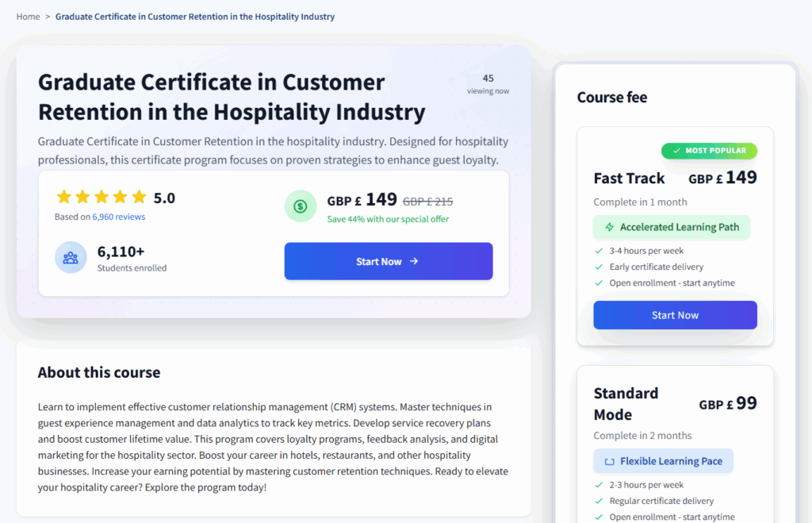
Task: Click the course title breadcrumb link
Action: 195,17
